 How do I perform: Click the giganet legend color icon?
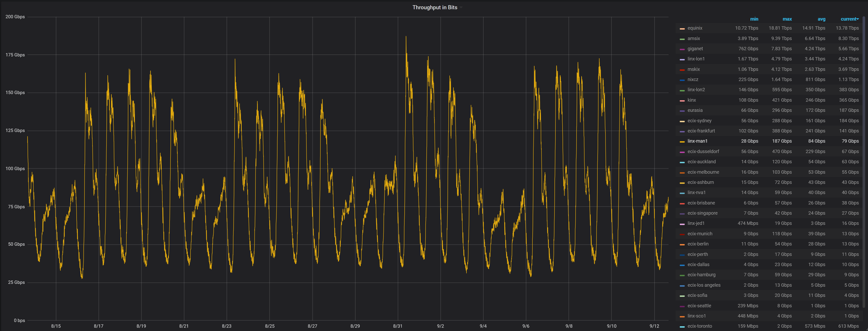[682, 49]
